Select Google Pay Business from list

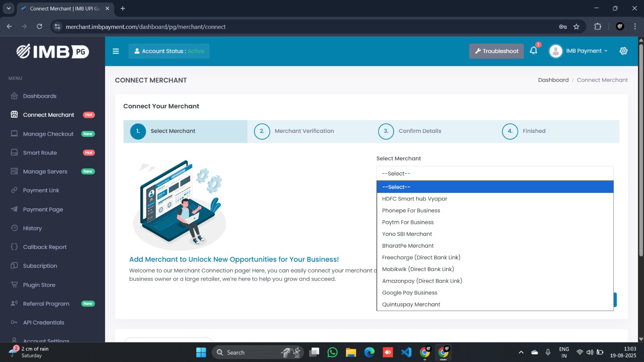click(409, 293)
